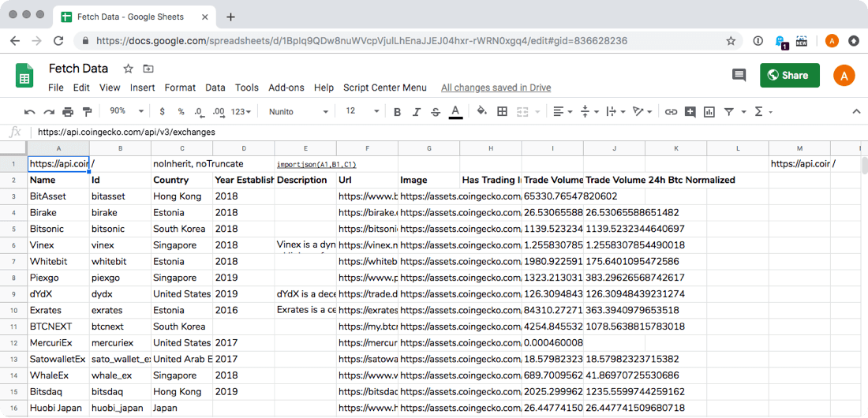Click All changes saved in Drive link
This screenshot has height=418, width=868.
click(496, 88)
